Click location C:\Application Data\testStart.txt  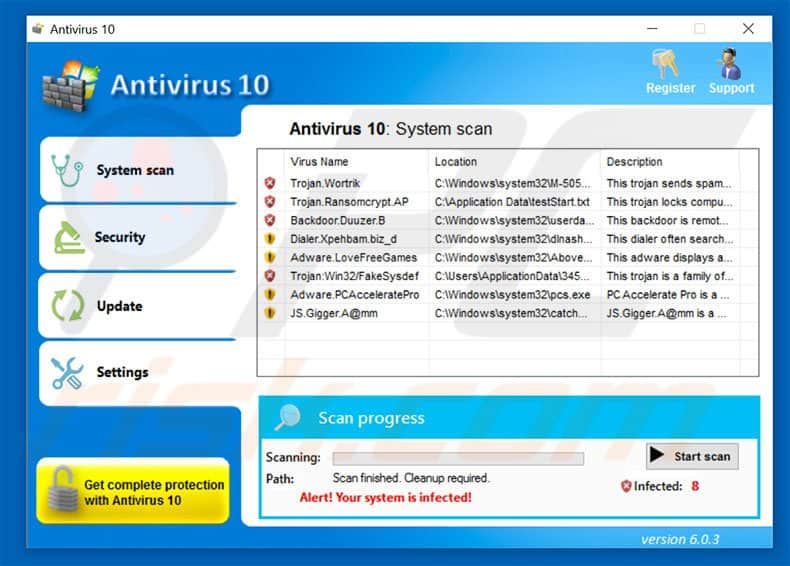coord(512,202)
